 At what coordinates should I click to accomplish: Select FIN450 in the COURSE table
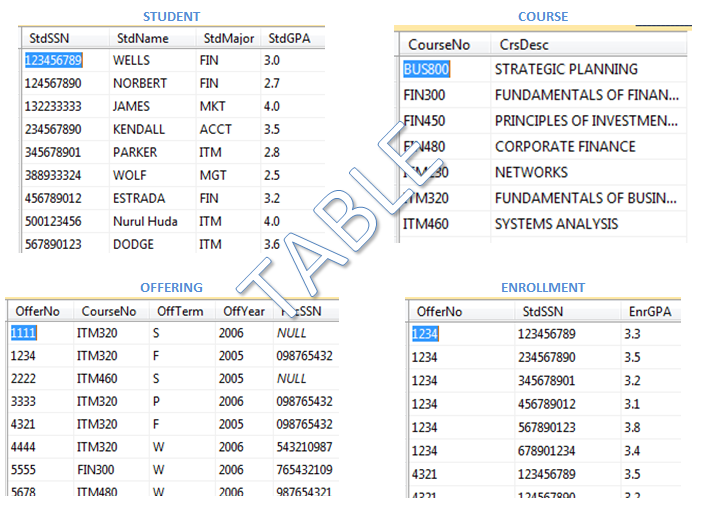(x=424, y=121)
